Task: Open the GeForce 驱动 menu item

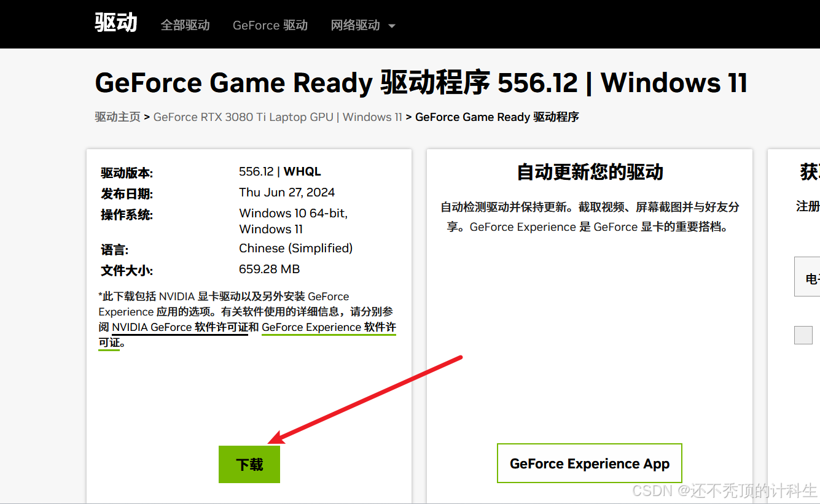Action: click(270, 25)
